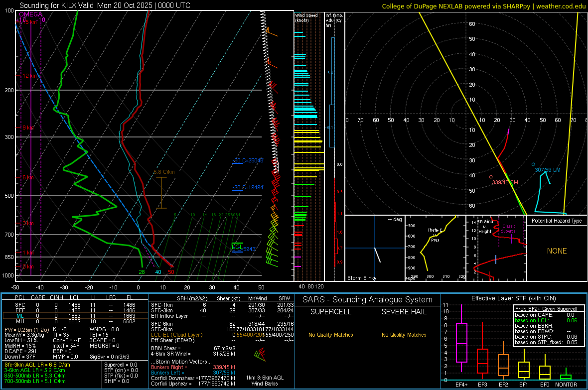Click the Bunkers Left 307/56 LM hodograph marker
Image resolution: width=588 pixels, height=390 pixels.
533,164
